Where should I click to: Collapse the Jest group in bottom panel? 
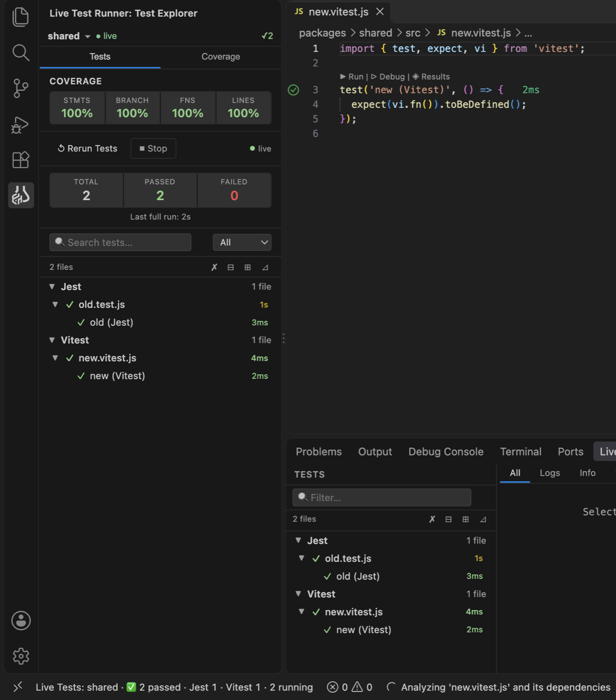click(x=298, y=540)
